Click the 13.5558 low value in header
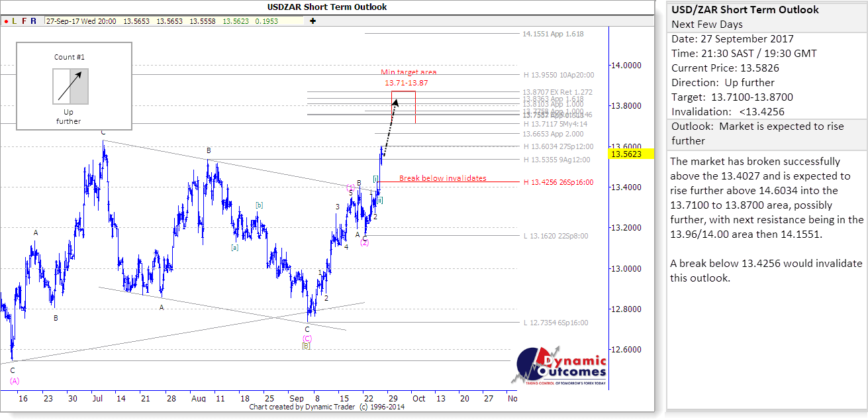 coord(203,21)
